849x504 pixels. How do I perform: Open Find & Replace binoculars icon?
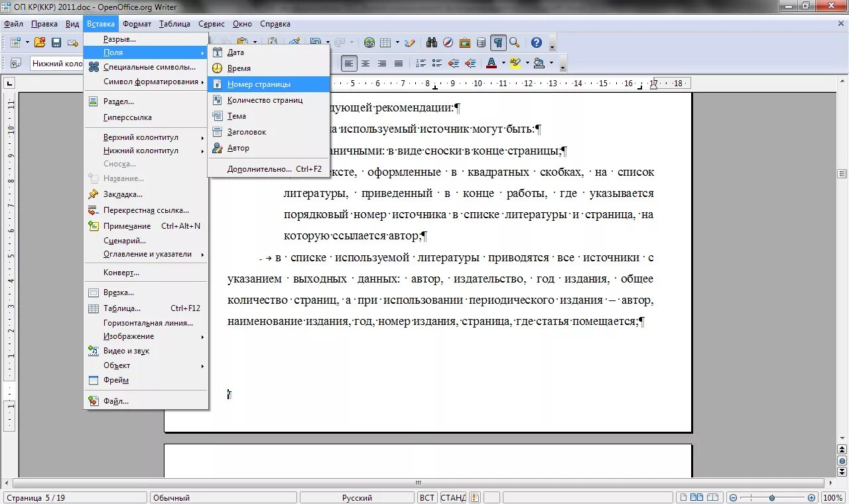pyautogui.click(x=432, y=42)
